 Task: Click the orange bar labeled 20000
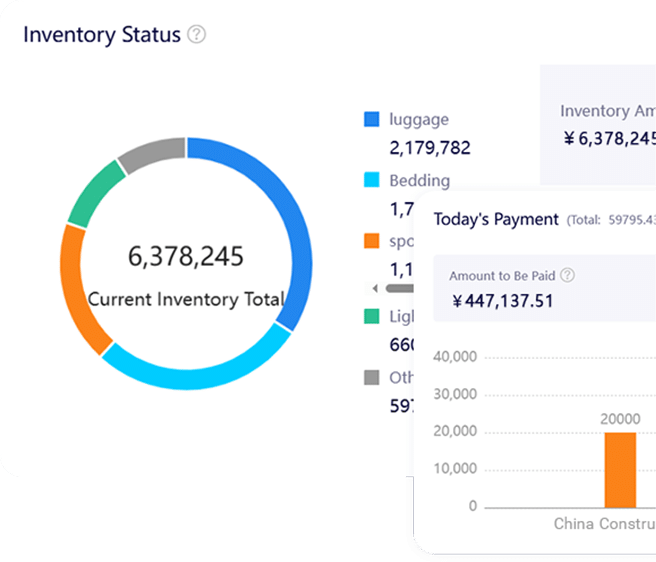coord(620,469)
